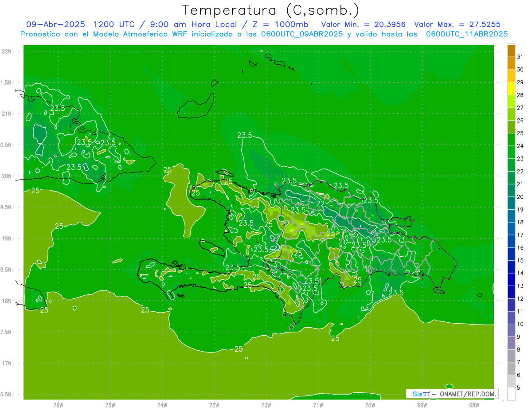Click the '20N' latitude axis label
This screenshot has width=532, height=411.
tap(7, 176)
